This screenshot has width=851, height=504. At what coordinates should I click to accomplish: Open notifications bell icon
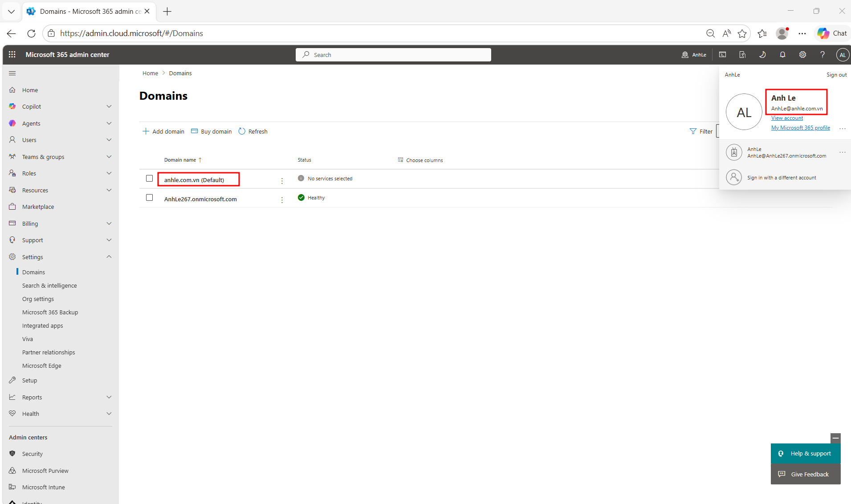[x=782, y=54]
